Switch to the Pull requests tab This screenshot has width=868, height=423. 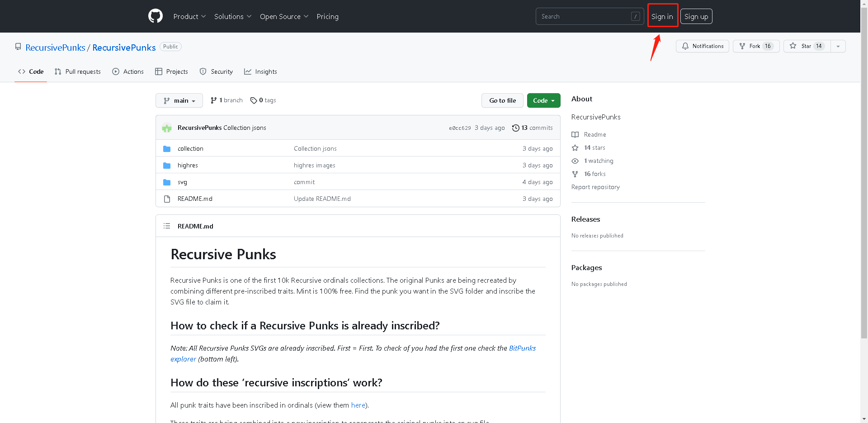click(x=77, y=71)
